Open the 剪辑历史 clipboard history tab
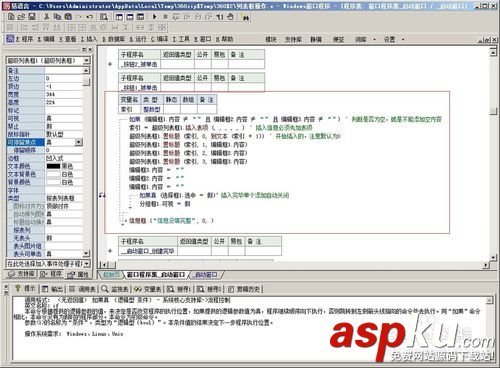Screen dimensions: 500x368 coord(244,289)
